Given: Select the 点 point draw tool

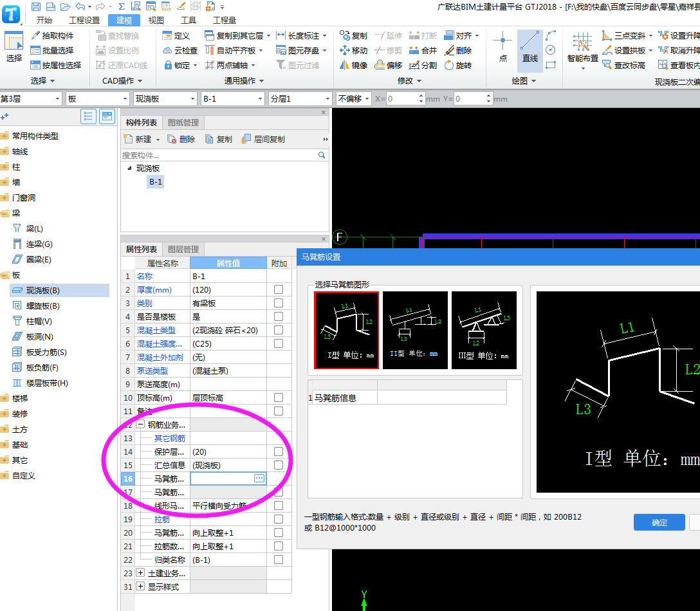Looking at the screenshot, I should click(x=503, y=46).
